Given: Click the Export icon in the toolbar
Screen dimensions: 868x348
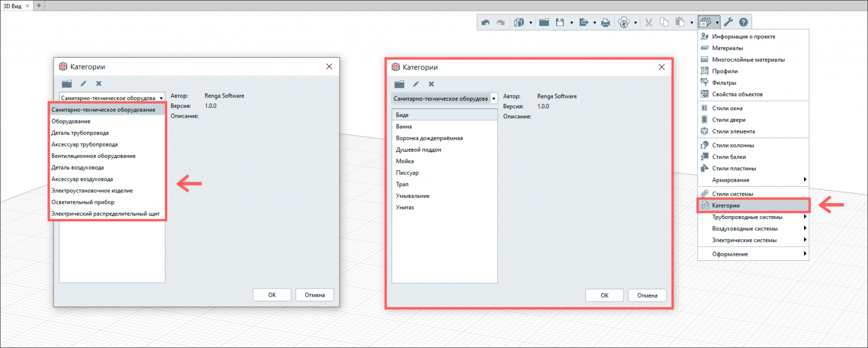Looking at the screenshot, I should (584, 23).
